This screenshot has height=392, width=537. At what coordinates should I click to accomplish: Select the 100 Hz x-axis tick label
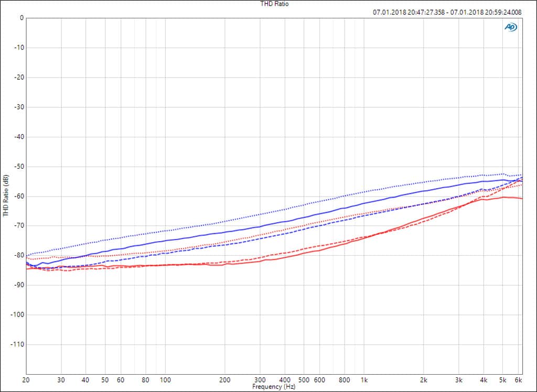[x=165, y=380]
